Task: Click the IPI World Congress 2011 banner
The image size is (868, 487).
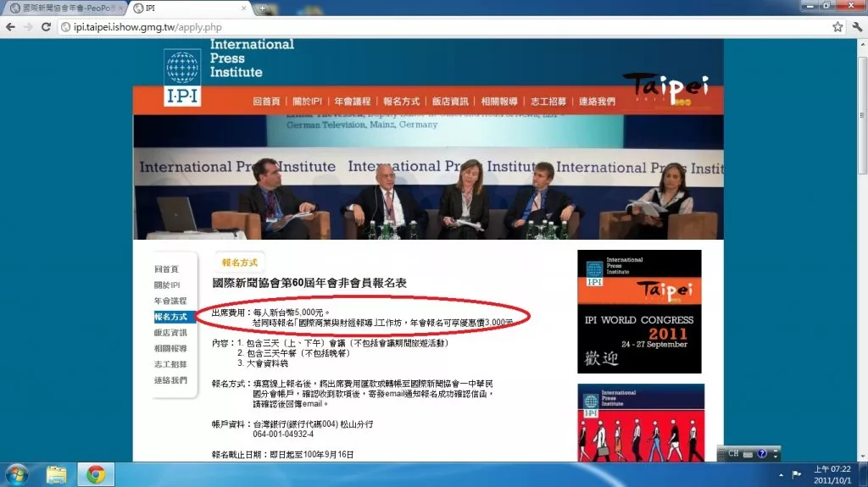Action: tap(639, 312)
